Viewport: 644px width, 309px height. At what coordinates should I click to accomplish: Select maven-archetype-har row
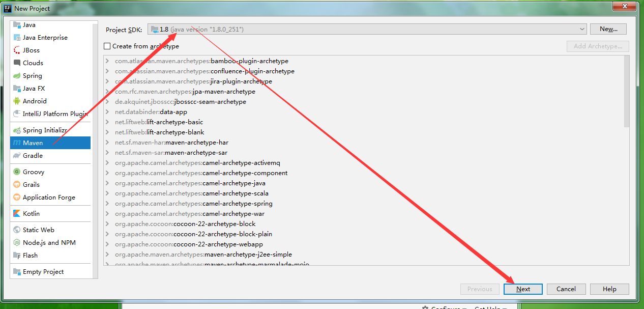tap(363, 143)
